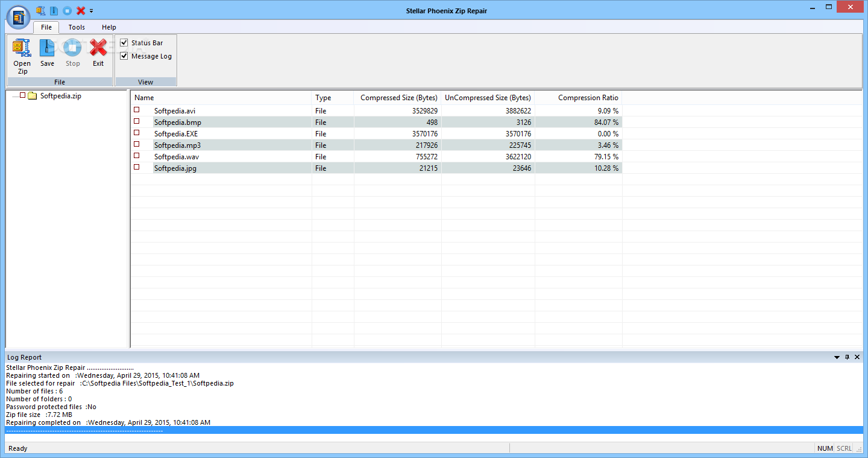868x458 pixels.
Task: Tick the red checkbox for Softpedia.bmp
Action: tap(137, 121)
